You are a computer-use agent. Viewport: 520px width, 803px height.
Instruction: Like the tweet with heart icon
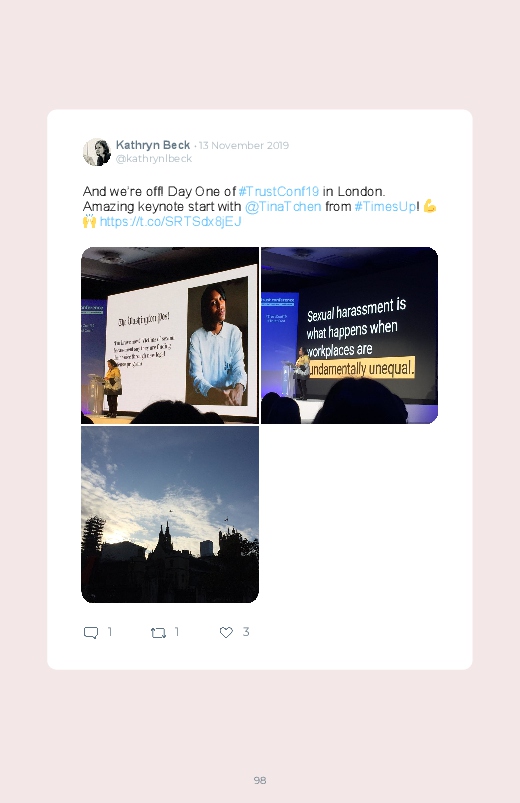click(226, 632)
